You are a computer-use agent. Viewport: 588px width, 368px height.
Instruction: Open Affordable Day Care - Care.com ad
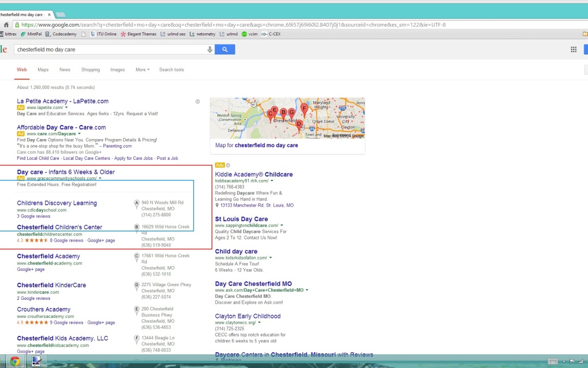point(61,128)
